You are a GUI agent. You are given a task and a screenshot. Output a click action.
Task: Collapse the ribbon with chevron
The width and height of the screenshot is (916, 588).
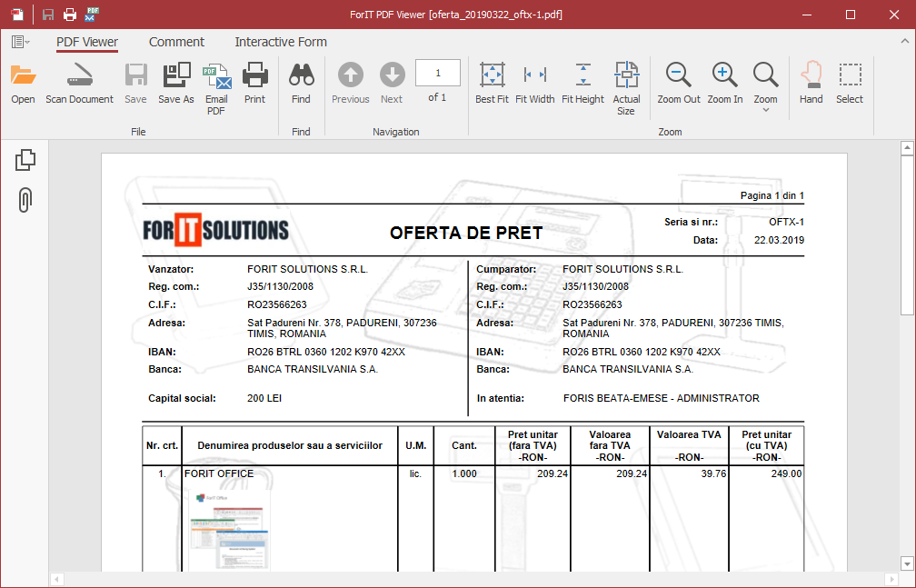pos(905,41)
